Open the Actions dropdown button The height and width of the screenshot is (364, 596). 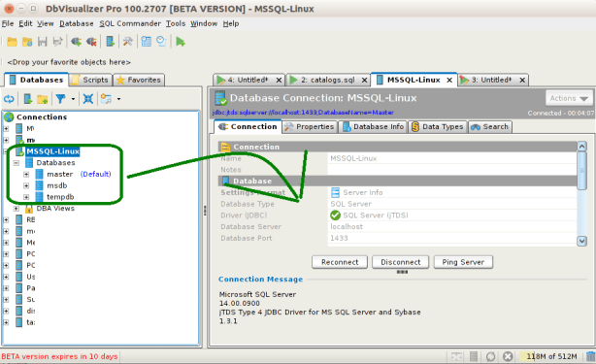[569, 98]
